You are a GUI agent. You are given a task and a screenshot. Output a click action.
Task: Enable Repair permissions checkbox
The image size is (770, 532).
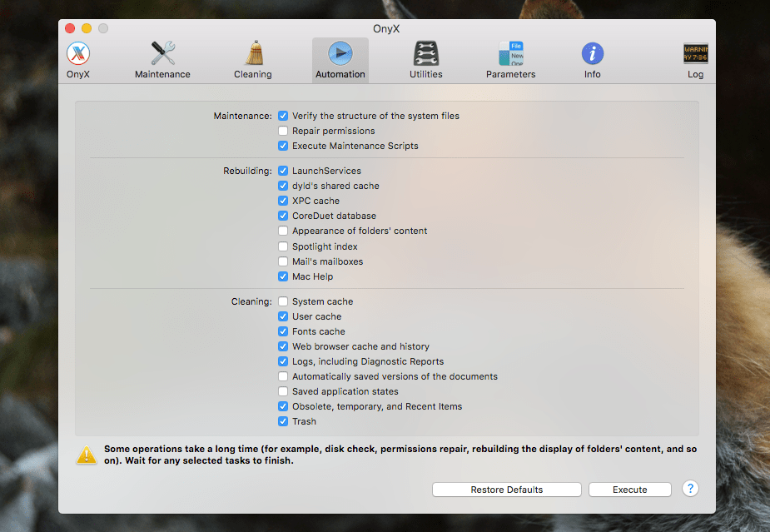click(x=283, y=131)
